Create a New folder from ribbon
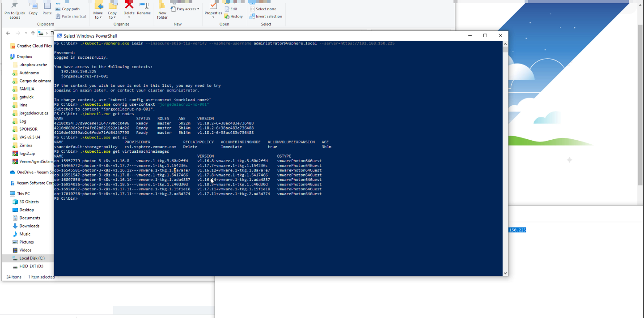Viewport: 644px width, 318px height. [162, 10]
